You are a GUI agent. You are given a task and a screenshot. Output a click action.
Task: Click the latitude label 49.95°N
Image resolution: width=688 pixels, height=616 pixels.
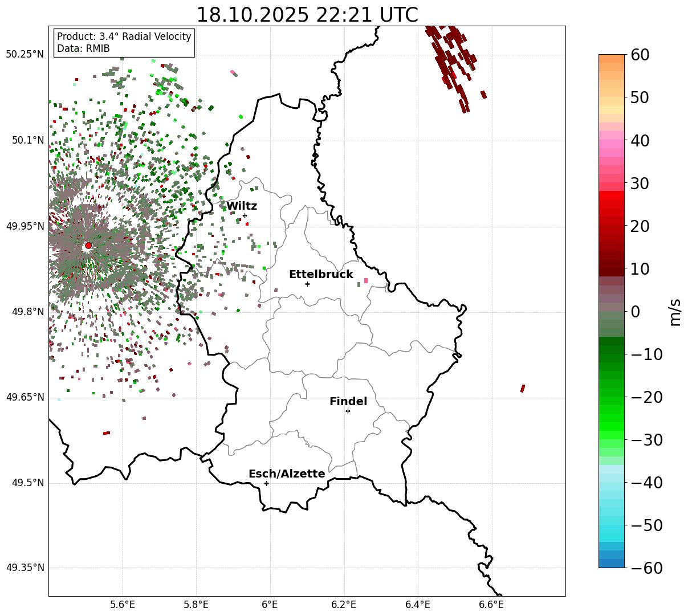[x=25, y=226]
